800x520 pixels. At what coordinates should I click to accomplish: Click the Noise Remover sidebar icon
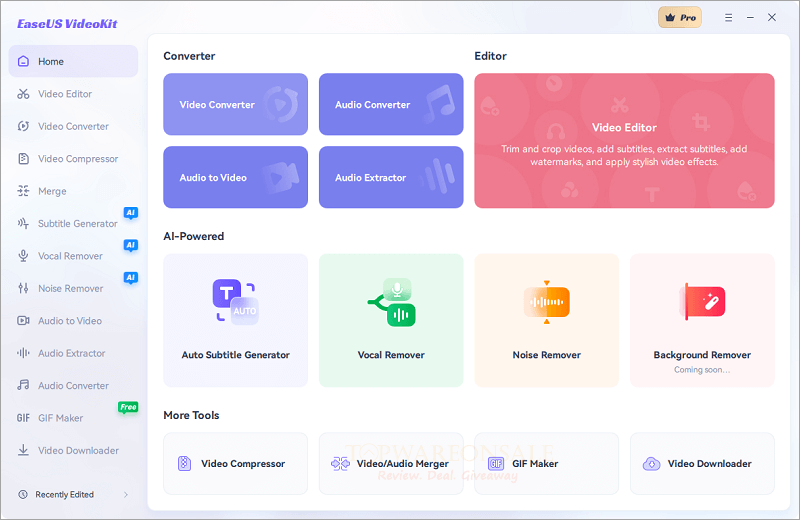[x=23, y=288]
